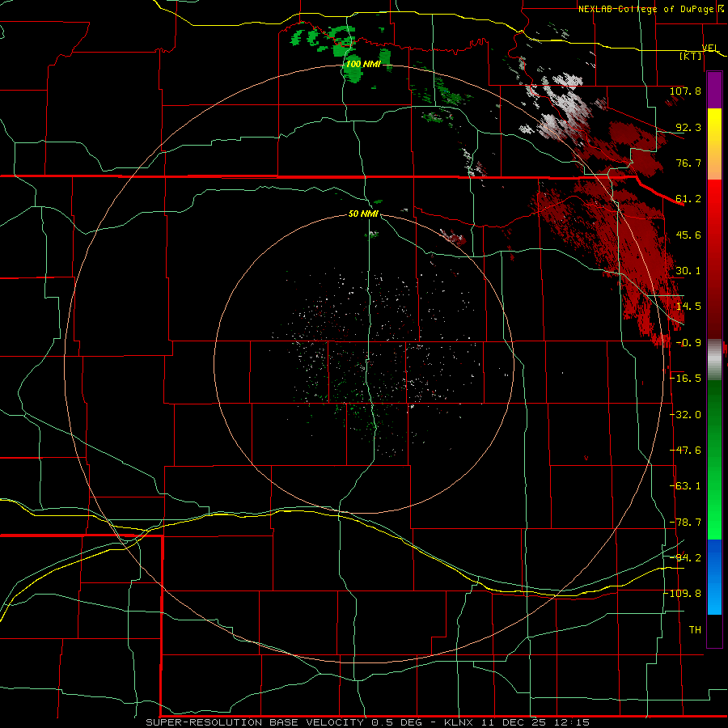Click the purple segment of the velocity color bar
728x728 pixels.
[x=714, y=90]
